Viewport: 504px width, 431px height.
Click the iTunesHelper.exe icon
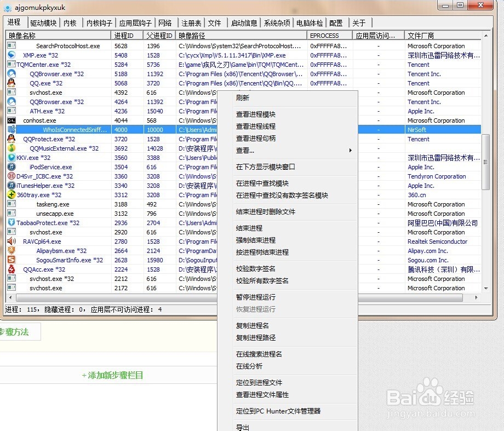coord(12,186)
